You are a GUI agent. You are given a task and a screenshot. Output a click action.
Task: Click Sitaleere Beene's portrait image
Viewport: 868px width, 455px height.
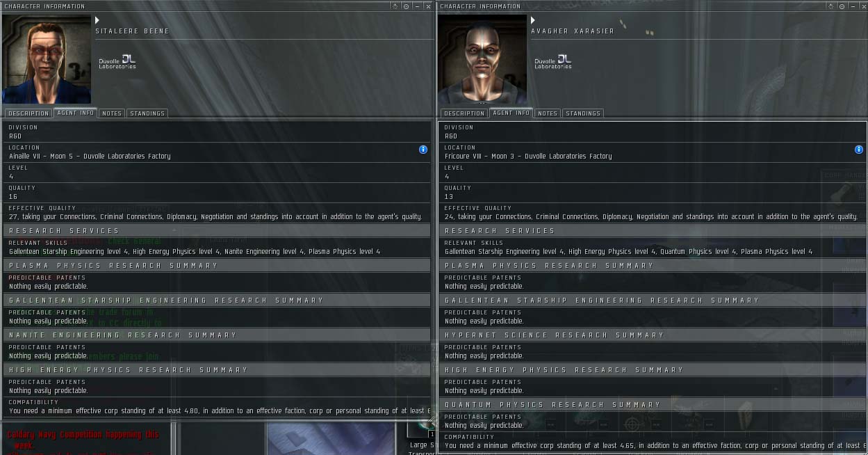click(47, 59)
